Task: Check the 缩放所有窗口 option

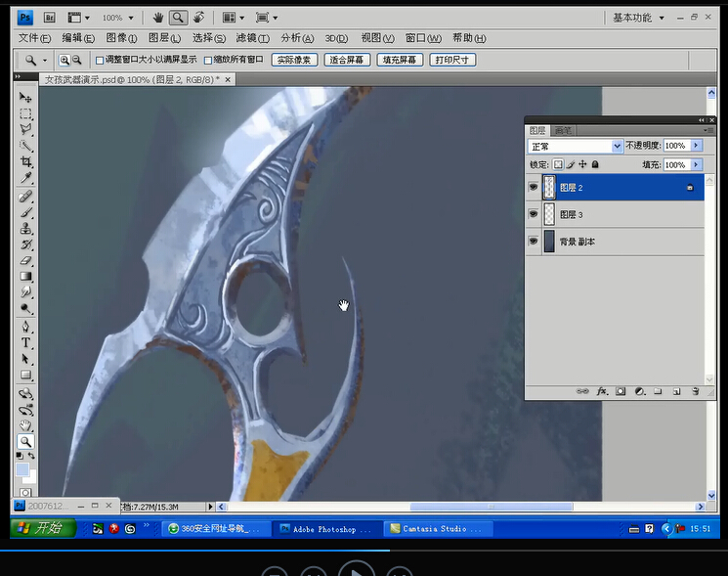Action: pyautogui.click(x=208, y=60)
